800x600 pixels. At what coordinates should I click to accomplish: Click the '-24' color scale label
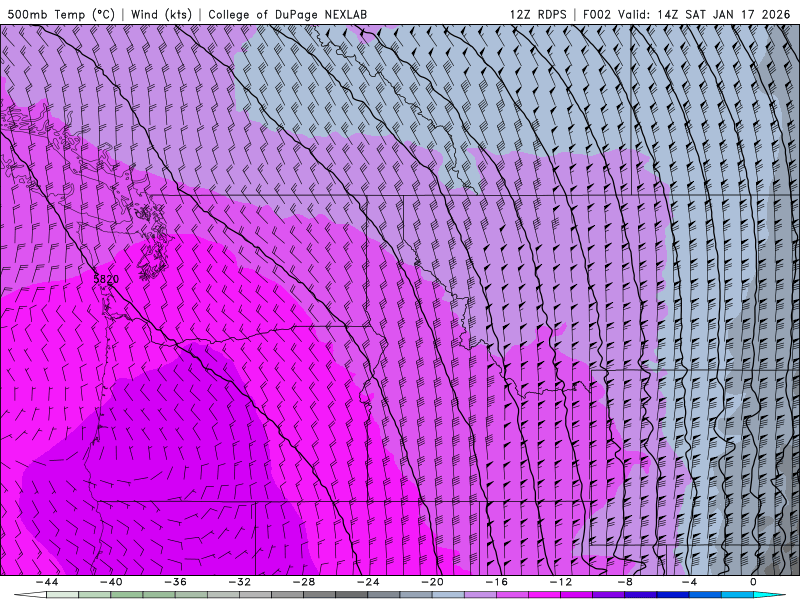tap(368, 582)
